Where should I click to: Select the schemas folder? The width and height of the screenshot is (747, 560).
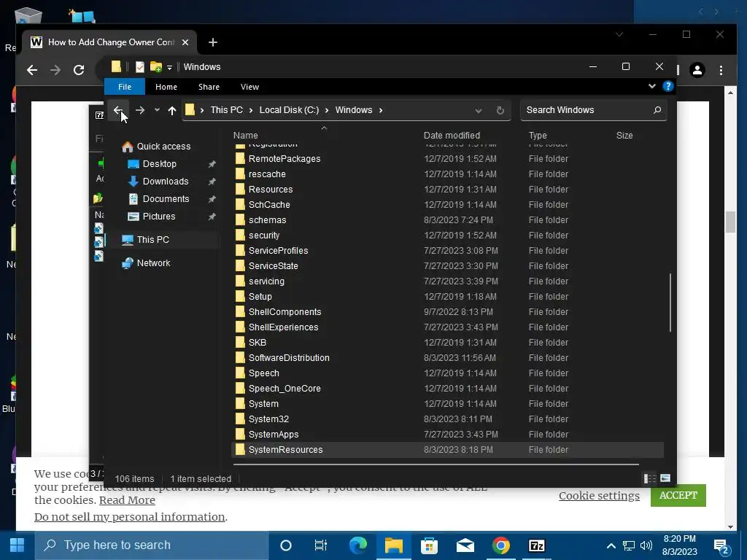pyautogui.click(x=267, y=220)
